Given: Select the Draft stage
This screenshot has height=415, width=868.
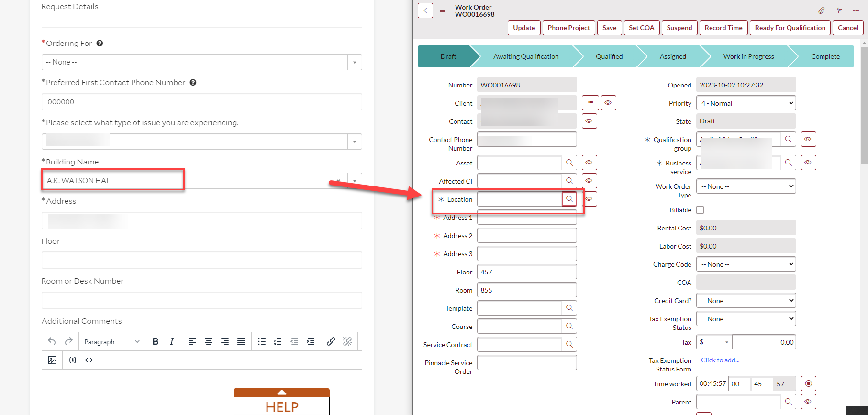Looking at the screenshot, I should [448, 56].
